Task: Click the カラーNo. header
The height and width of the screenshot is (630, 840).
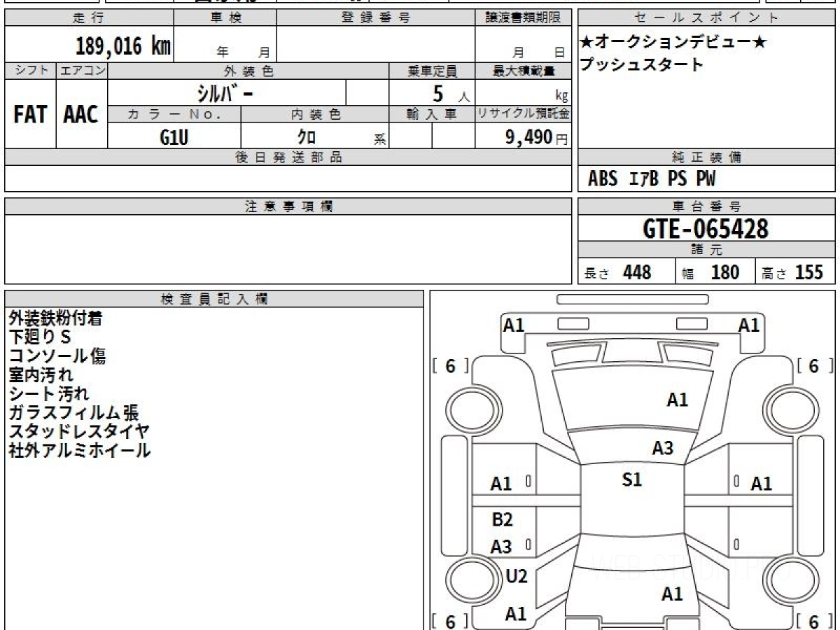Action: tap(174, 114)
